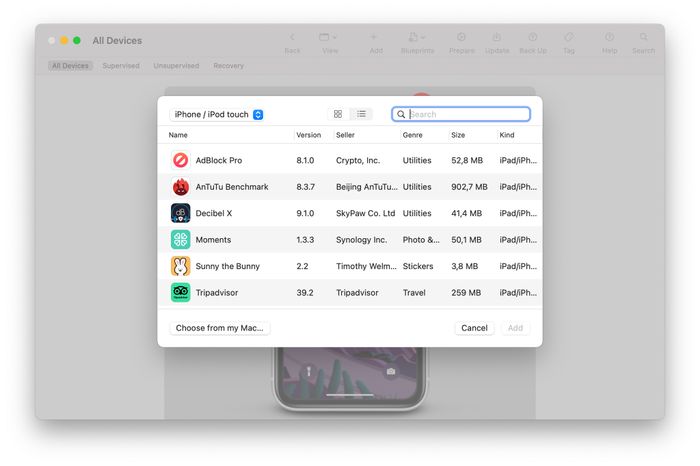
Task: Click the Decibel X app icon
Action: [180, 213]
